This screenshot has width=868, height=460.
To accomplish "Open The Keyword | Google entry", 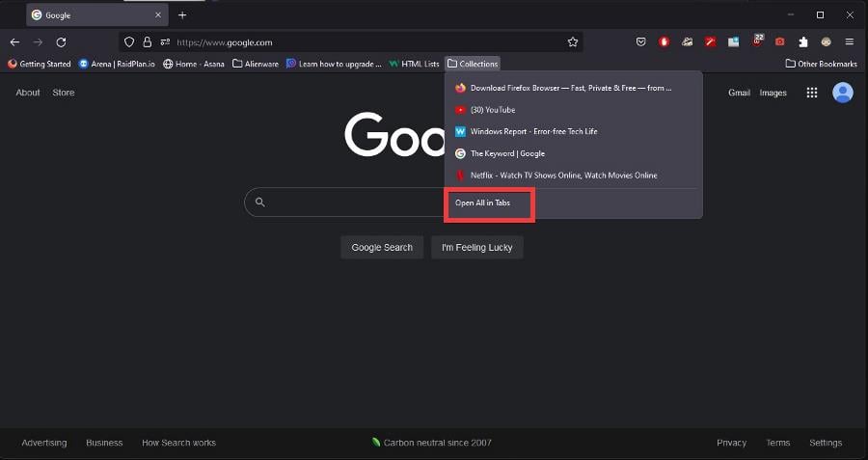I will (x=573, y=153).
